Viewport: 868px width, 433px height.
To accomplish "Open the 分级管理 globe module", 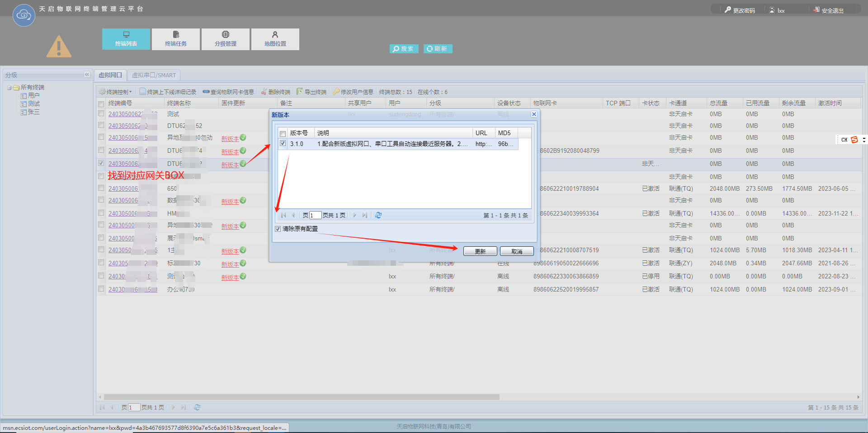I will [x=226, y=39].
